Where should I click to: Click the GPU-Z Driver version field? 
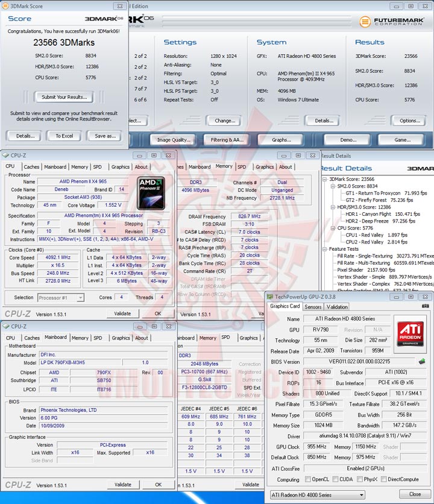coord(365,436)
